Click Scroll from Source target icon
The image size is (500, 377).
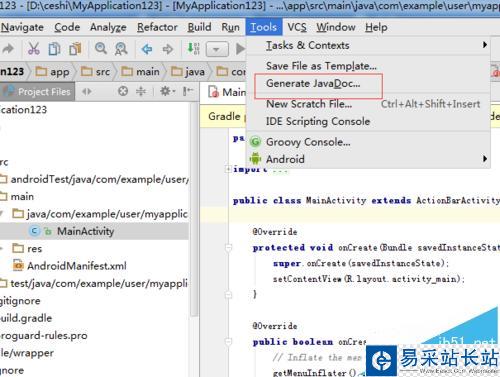point(123,91)
